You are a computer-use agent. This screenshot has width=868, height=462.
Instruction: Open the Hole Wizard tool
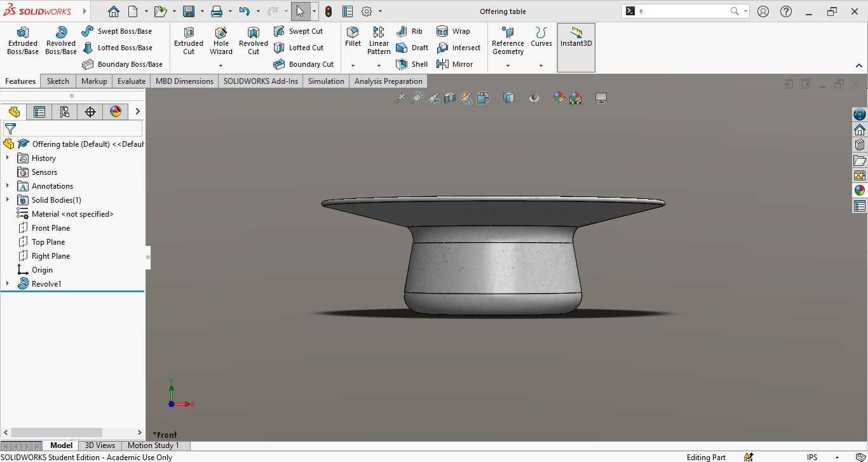[x=221, y=41]
